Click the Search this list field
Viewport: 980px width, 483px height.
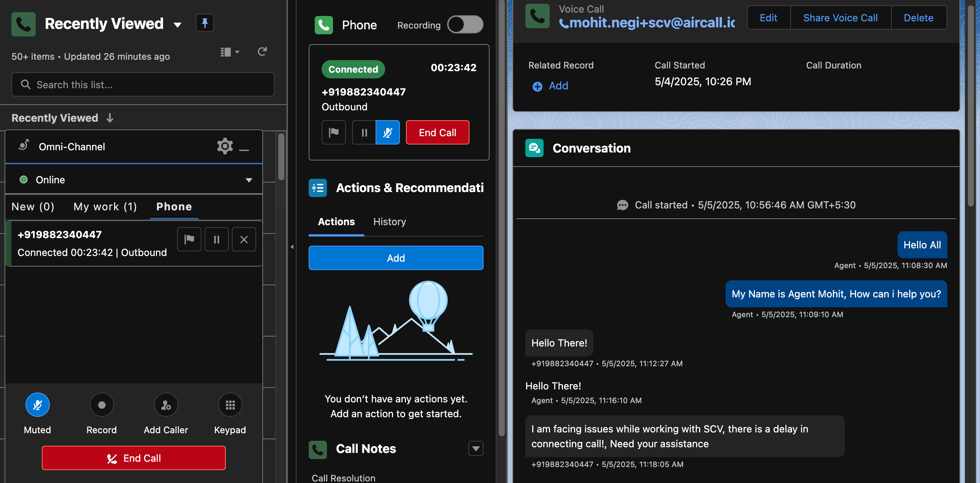(142, 84)
